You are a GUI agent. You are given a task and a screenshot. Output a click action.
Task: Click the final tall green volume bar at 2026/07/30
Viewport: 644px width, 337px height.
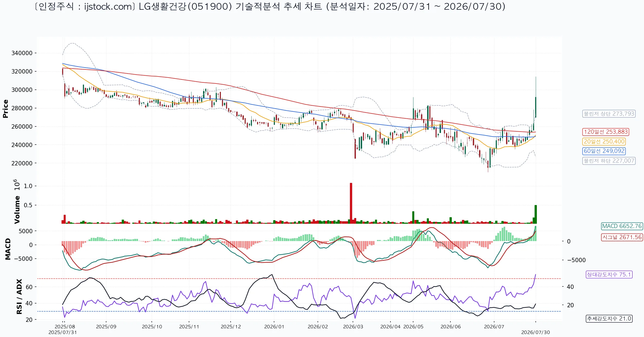[536, 214]
